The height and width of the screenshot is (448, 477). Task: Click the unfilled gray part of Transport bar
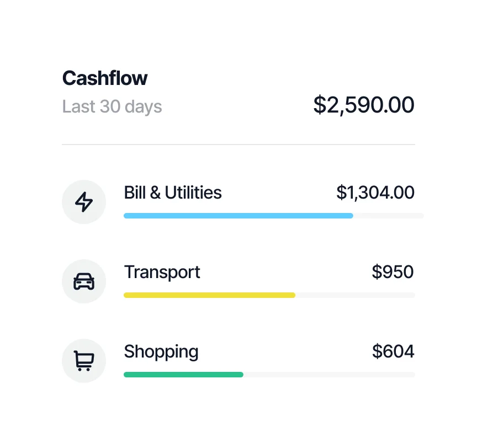[355, 295]
